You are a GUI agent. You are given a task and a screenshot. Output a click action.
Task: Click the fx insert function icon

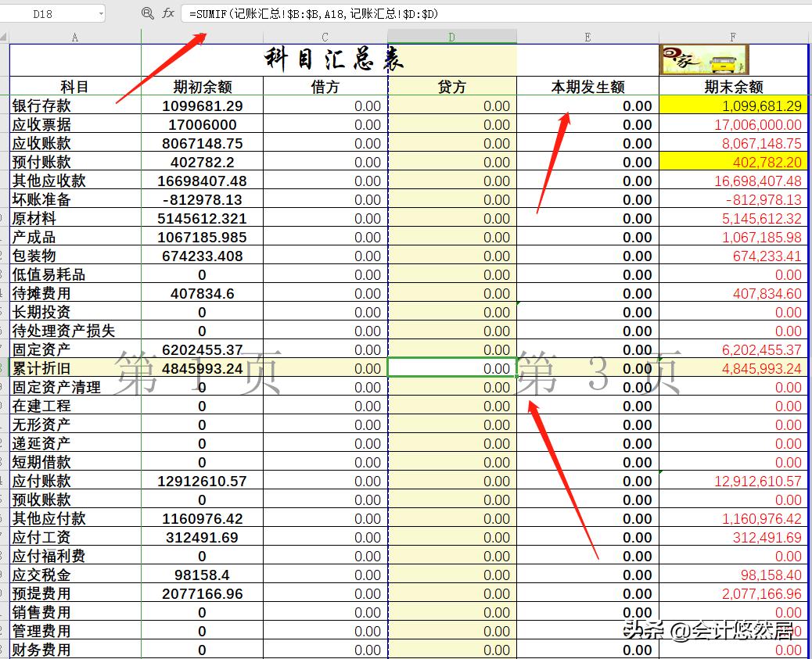tap(166, 13)
